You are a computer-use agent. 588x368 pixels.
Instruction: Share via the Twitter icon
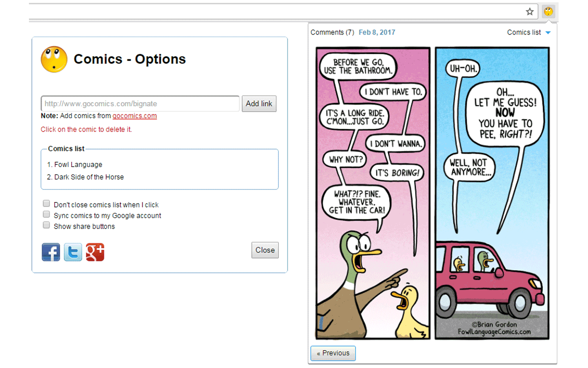[x=73, y=252]
